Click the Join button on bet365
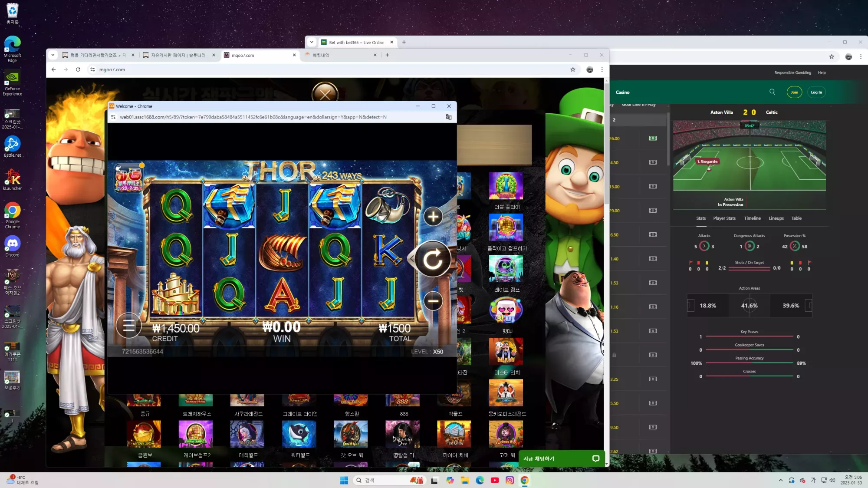This screenshot has width=868, height=488. 794,92
